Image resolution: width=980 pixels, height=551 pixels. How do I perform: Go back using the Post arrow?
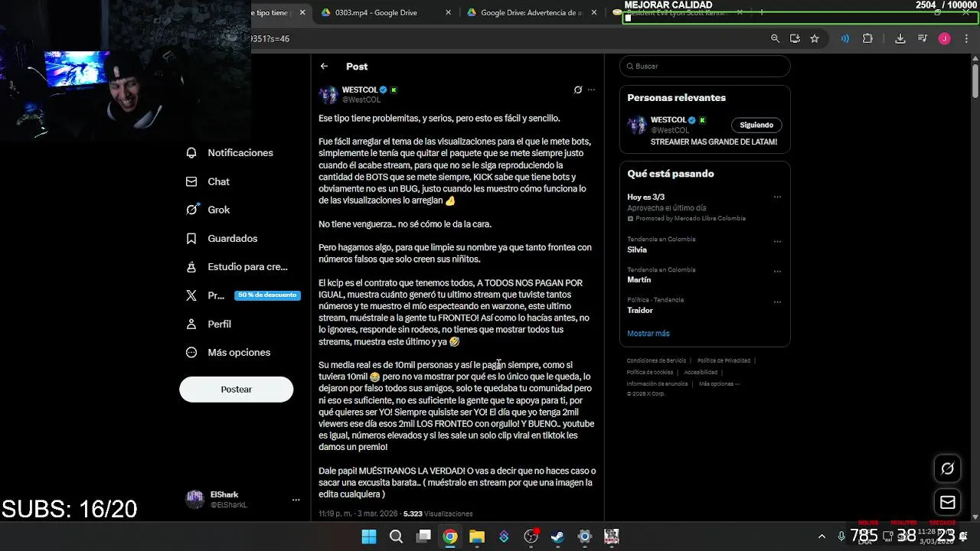[x=324, y=67]
